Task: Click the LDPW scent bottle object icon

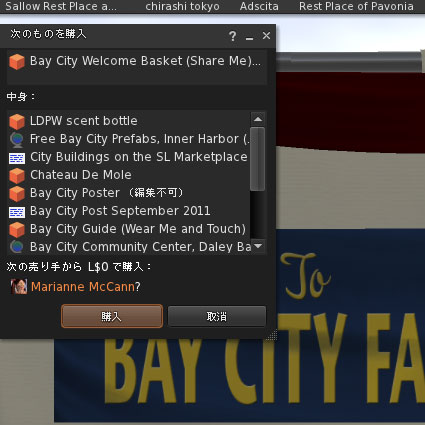Action: coord(17,121)
